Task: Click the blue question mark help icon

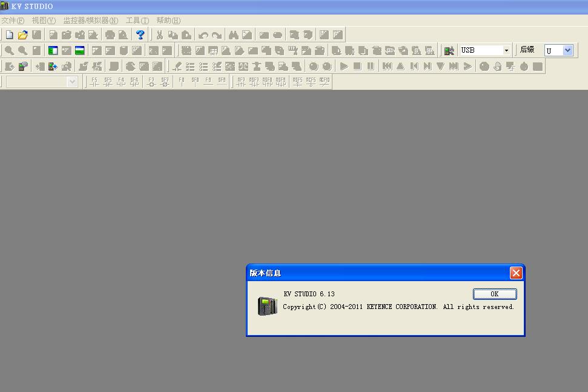Action: coord(140,35)
